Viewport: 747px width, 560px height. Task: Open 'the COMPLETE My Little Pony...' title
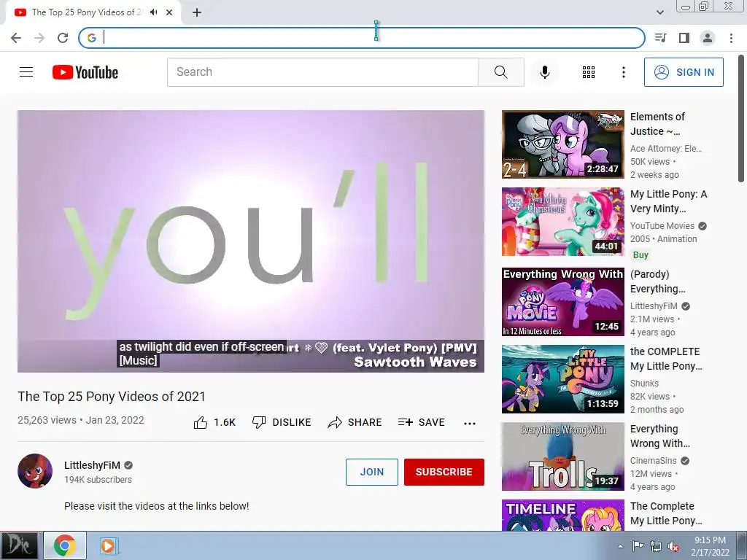click(666, 359)
